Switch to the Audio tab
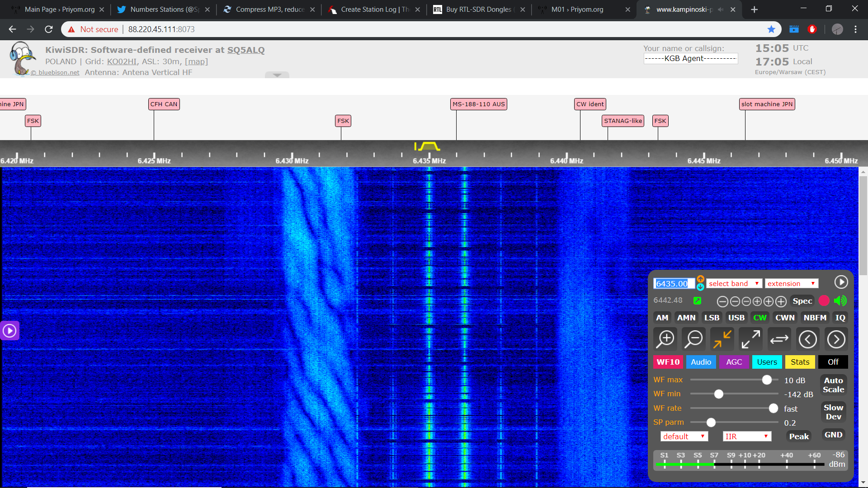This screenshot has height=488, width=868. tap(701, 362)
